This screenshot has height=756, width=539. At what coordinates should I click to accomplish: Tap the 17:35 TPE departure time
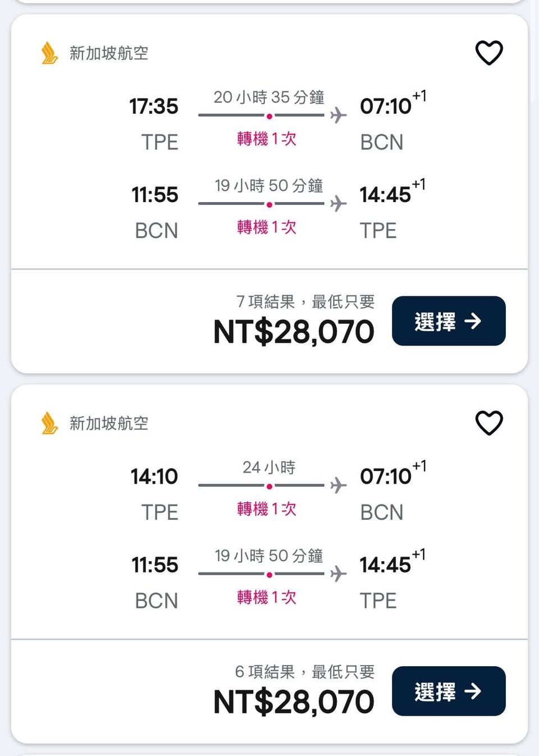pyautogui.click(x=154, y=106)
